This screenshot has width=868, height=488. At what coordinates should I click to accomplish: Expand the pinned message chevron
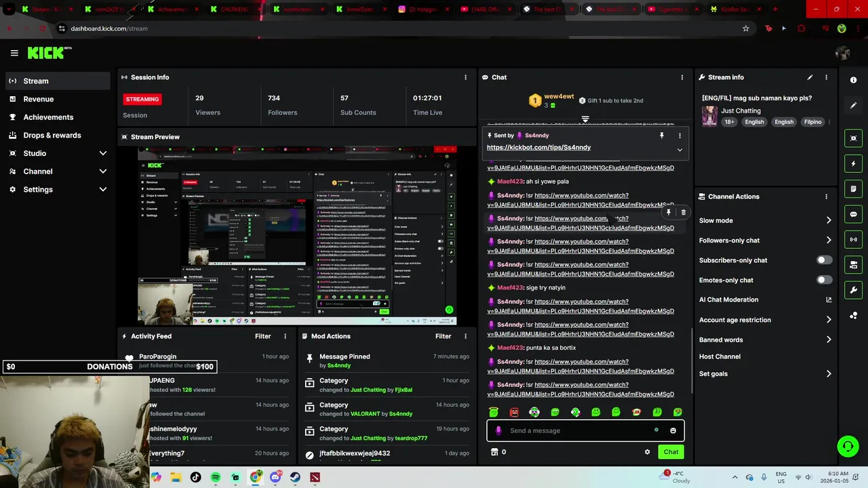click(x=679, y=150)
